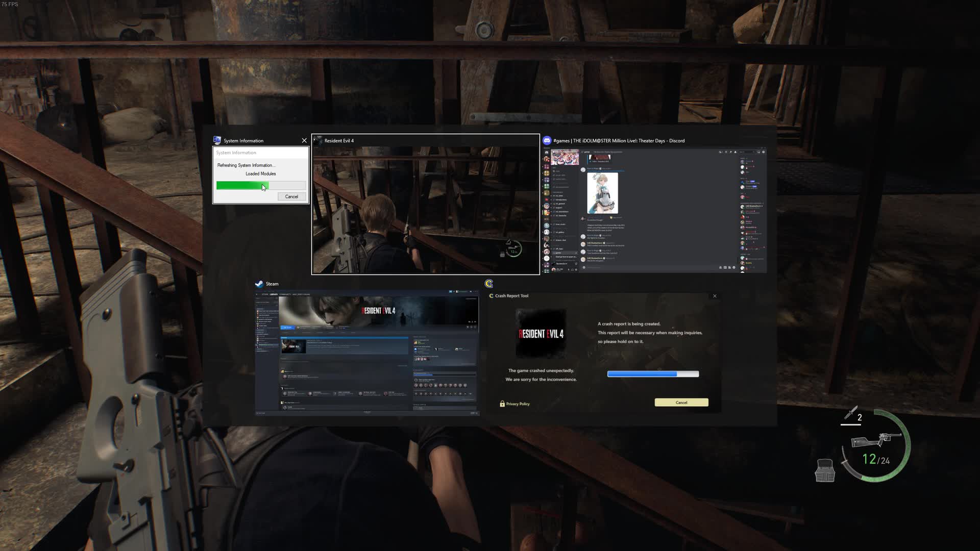Open the Privacy Policy link
Viewport: 980px width, 551px height.
pyautogui.click(x=518, y=404)
